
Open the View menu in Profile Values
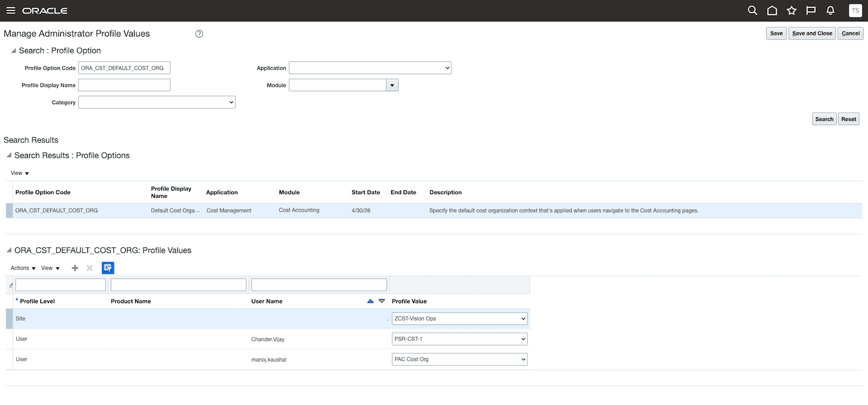click(50, 268)
